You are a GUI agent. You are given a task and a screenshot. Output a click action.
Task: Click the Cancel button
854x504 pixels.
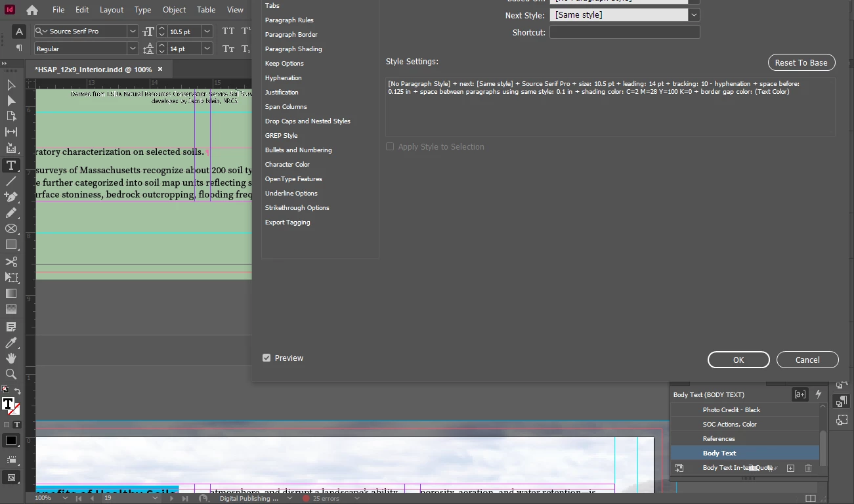807,360
